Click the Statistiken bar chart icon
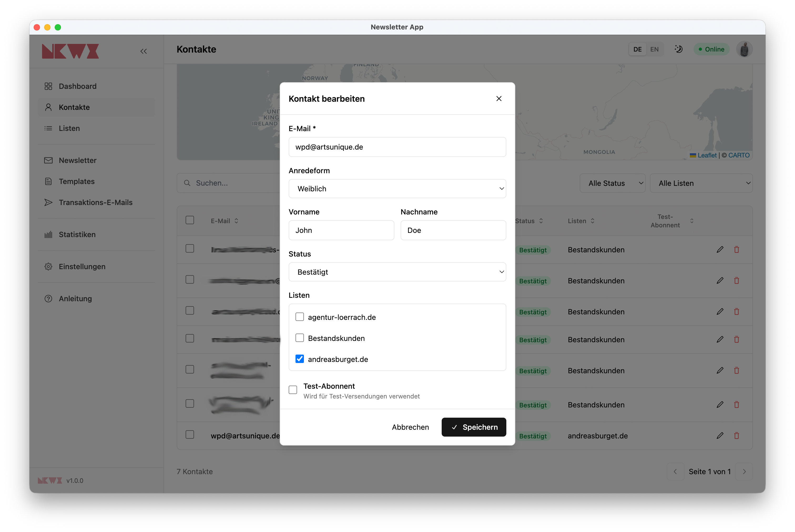The image size is (795, 532). tap(49, 235)
